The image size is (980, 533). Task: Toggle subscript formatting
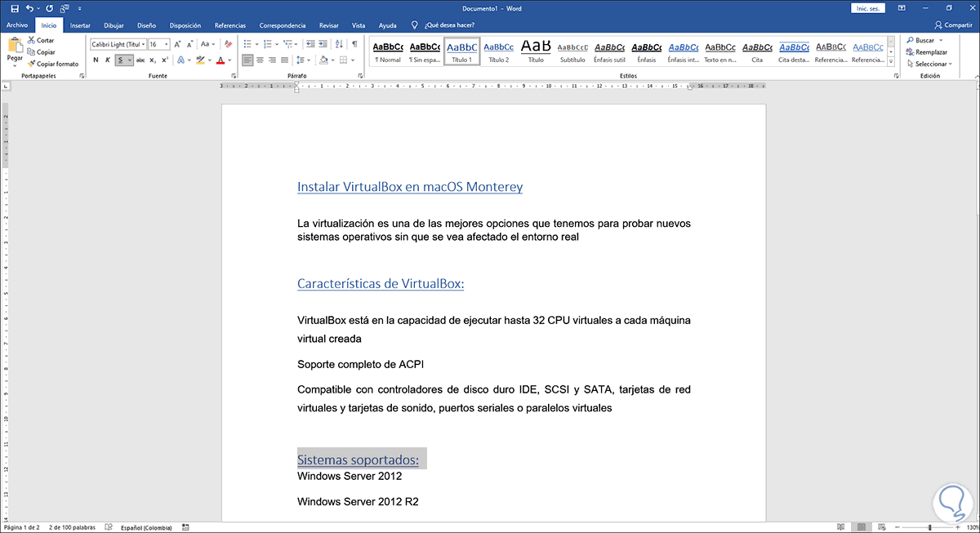153,60
